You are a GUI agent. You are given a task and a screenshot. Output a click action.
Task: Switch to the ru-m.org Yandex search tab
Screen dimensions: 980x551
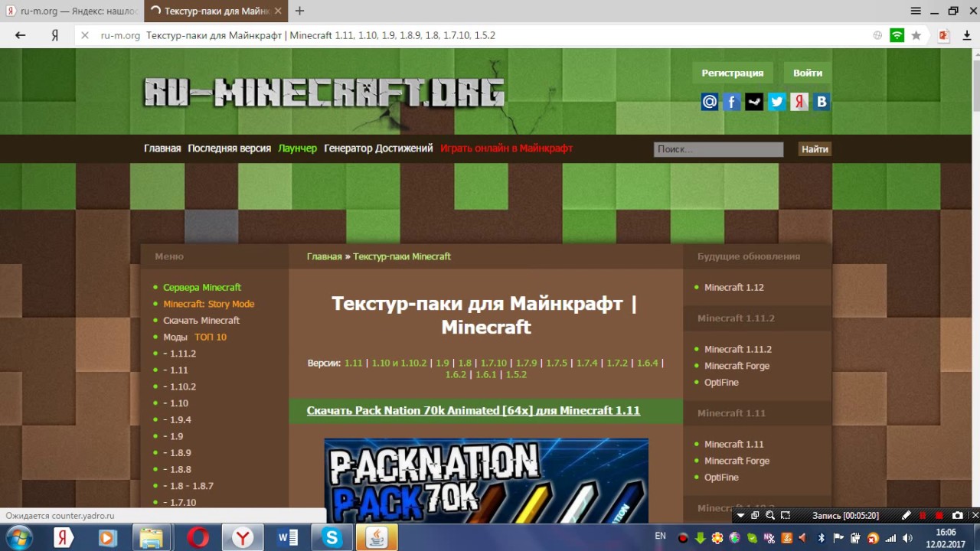[72, 11]
